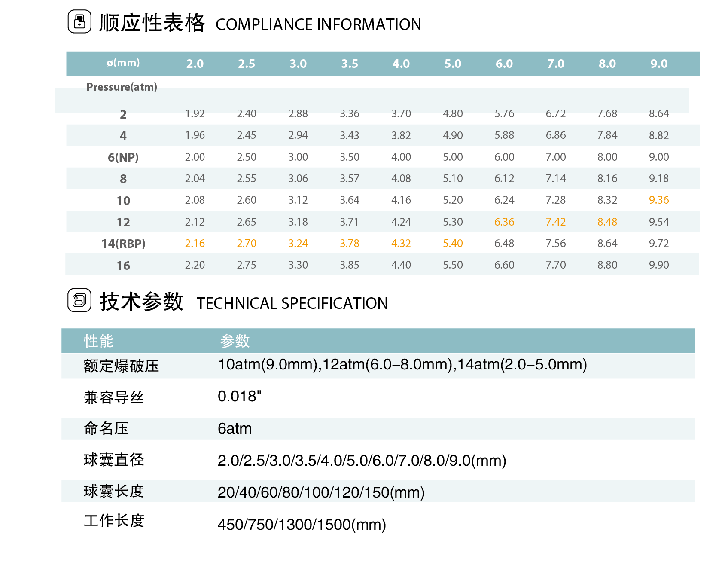This screenshot has width=728, height=571.
Task: Click the technical specification section icon
Action: pyautogui.click(x=79, y=300)
